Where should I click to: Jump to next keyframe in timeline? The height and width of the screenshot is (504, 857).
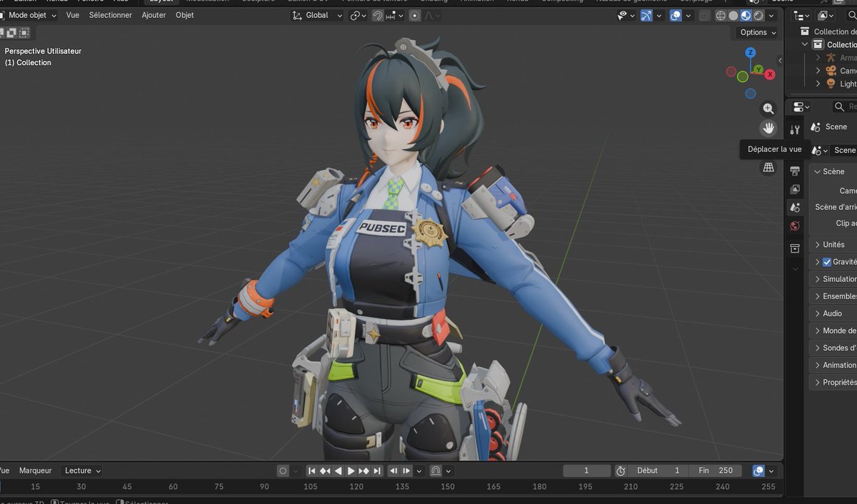pos(364,471)
